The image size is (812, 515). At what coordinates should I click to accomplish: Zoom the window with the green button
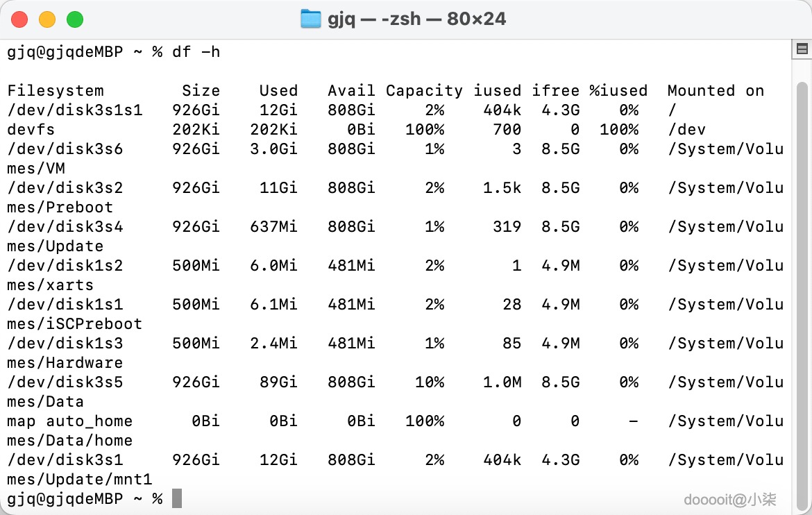coord(75,19)
